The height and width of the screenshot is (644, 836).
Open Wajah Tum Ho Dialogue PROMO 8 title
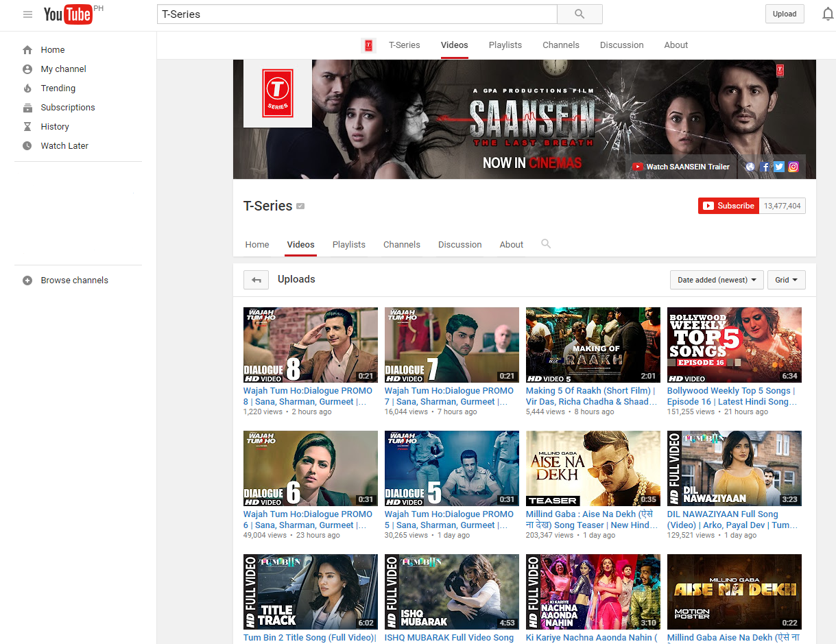[308, 396]
